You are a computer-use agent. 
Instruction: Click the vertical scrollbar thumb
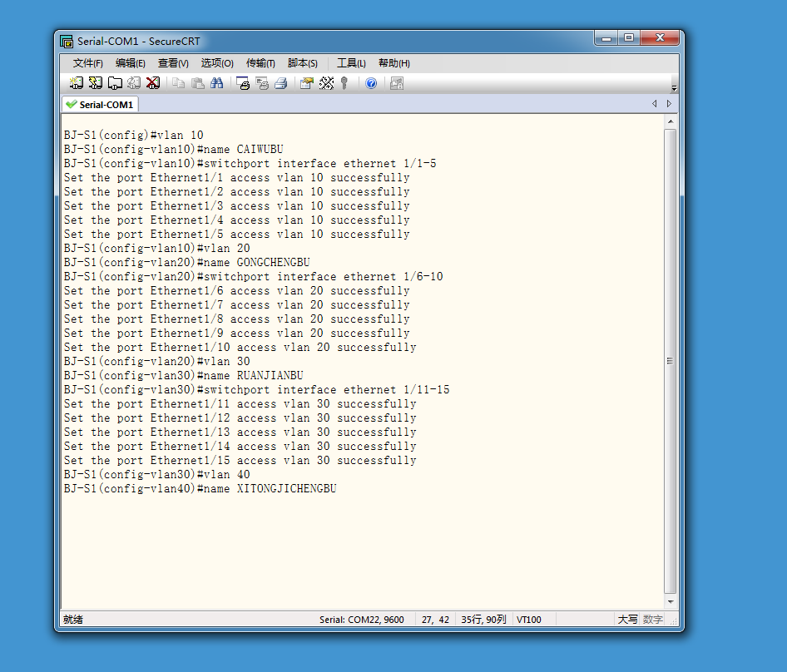pos(670,361)
